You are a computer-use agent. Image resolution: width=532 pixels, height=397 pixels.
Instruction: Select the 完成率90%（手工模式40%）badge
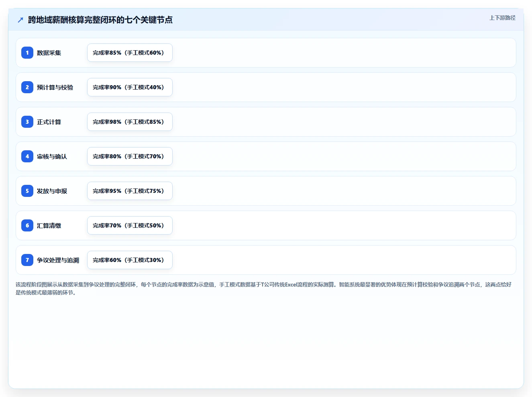click(x=130, y=87)
